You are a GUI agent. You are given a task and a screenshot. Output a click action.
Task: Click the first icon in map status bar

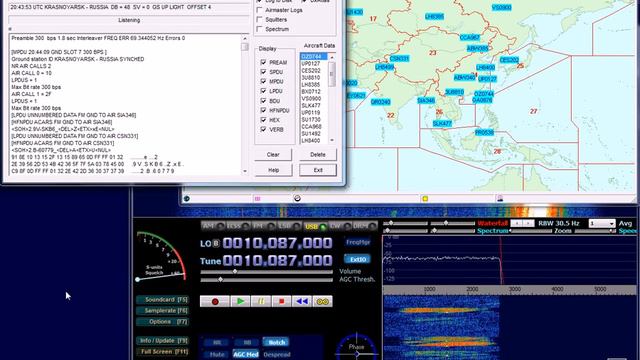187,199
